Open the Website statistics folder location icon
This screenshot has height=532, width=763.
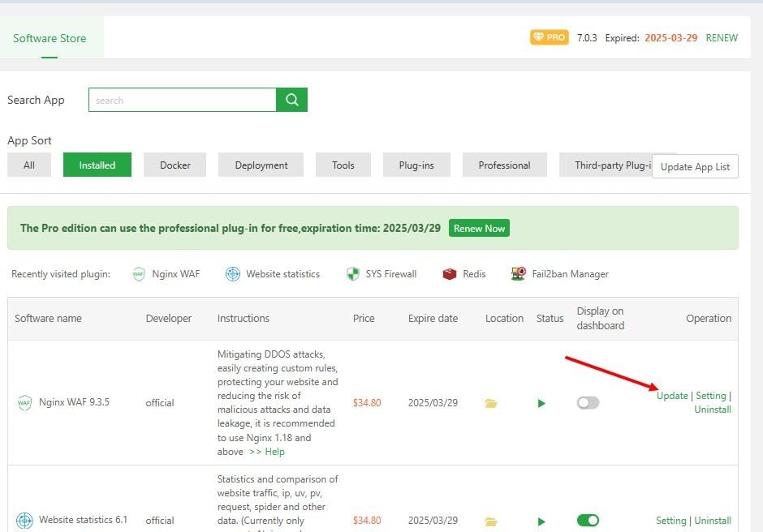coord(491,521)
